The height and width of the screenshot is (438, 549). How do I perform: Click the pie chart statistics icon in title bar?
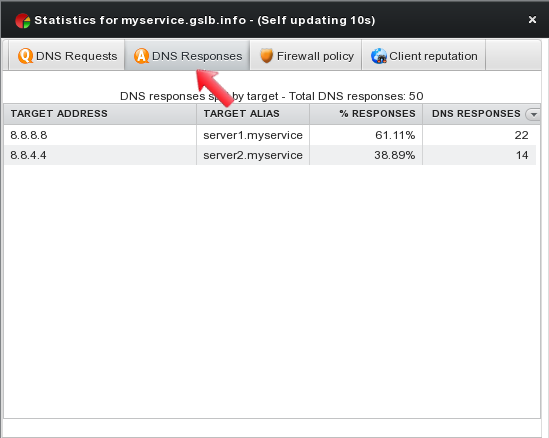point(23,21)
